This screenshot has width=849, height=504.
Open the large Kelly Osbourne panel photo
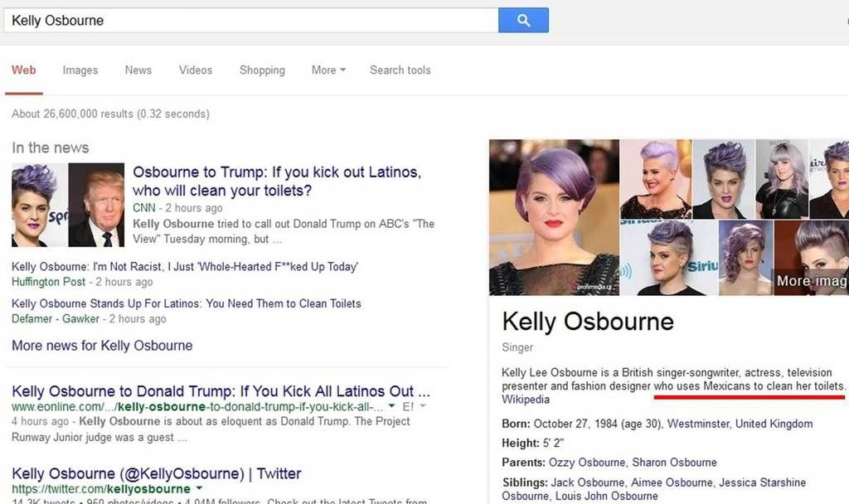pos(554,217)
